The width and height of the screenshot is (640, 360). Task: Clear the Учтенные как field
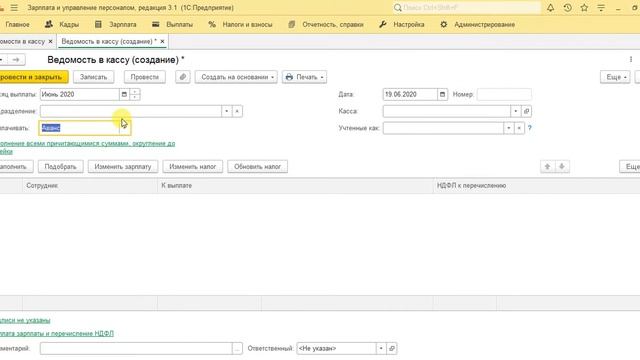click(x=519, y=128)
